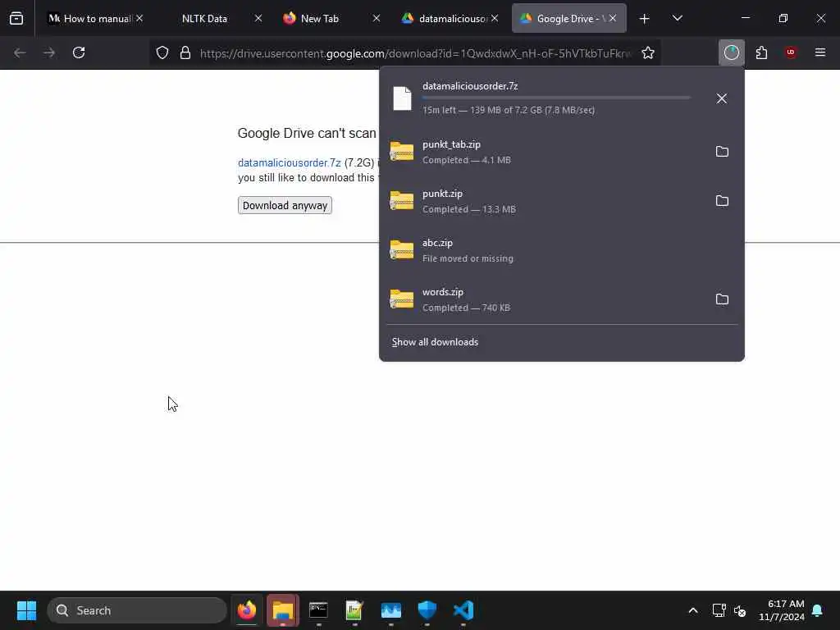Close the active Google Drive tab

point(613,18)
